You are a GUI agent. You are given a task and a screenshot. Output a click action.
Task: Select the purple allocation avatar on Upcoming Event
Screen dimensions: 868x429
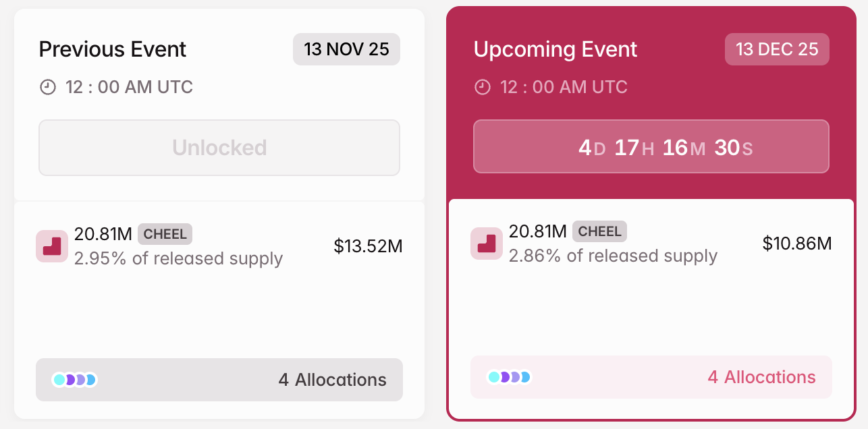click(504, 376)
